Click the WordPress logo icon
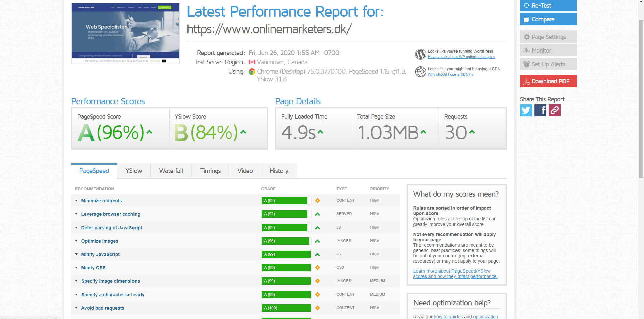Viewport: 644px width, 319px height. point(420,54)
